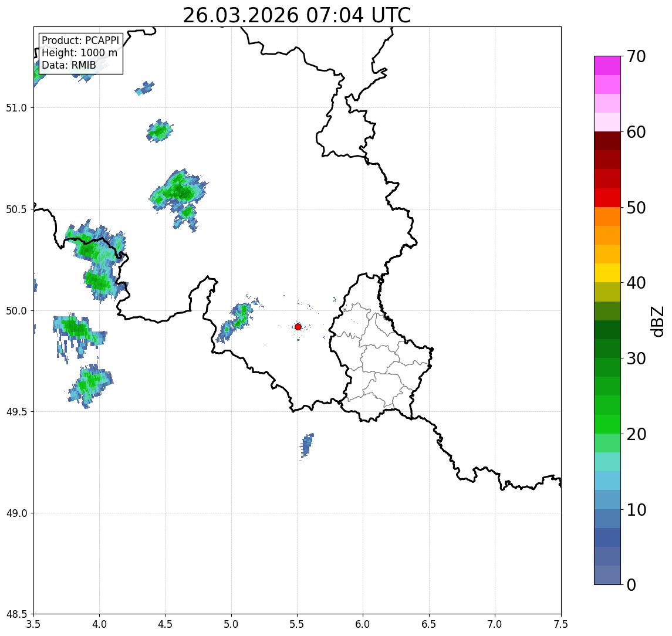
Task: Click the 'Product: PCAPPI' legend line
Action: click(x=80, y=40)
